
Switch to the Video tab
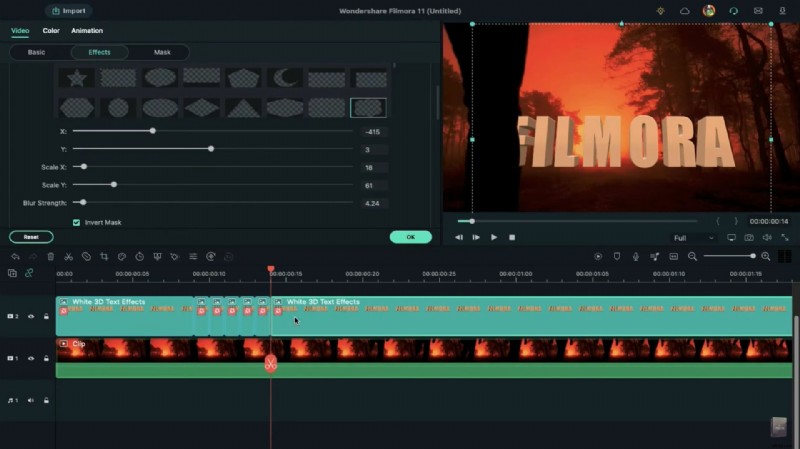[20, 31]
